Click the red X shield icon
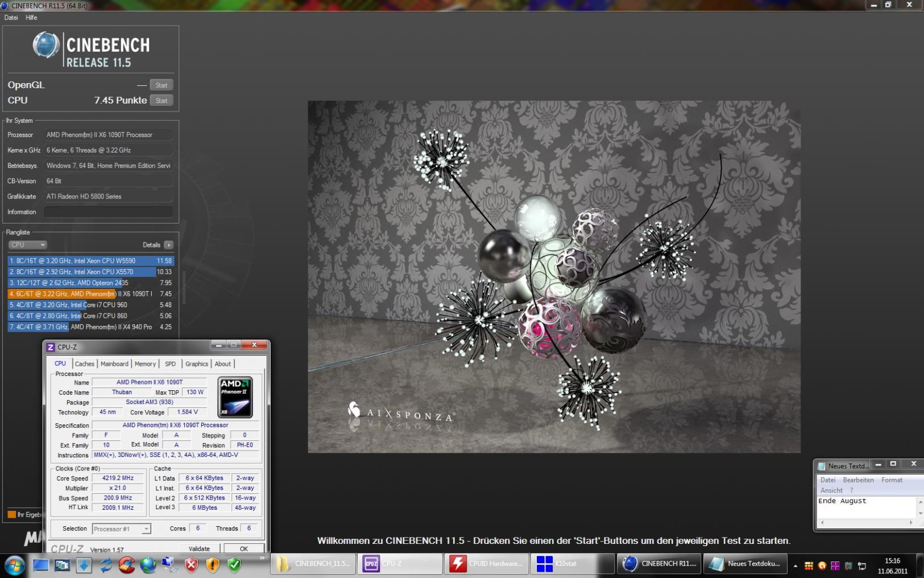This screenshot has height=578, width=924. point(191,565)
